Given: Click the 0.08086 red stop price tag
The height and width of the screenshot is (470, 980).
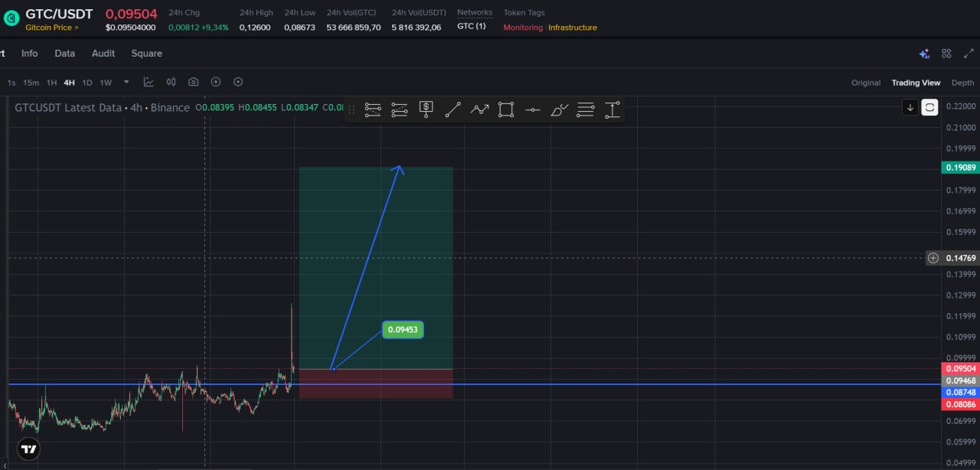Looking at the screenshot, I should [x=960, y=404].
